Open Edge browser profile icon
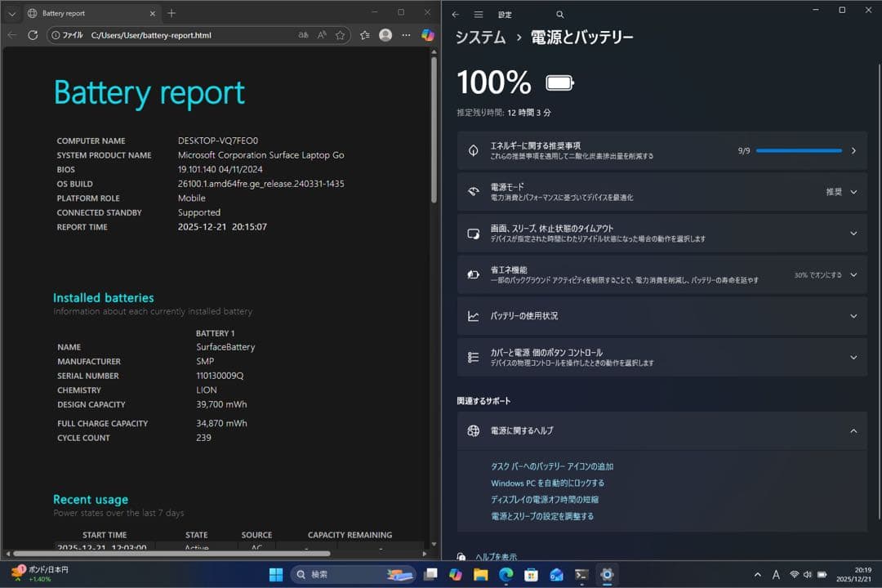Screen dimensions: 882x588 [385, 35]
